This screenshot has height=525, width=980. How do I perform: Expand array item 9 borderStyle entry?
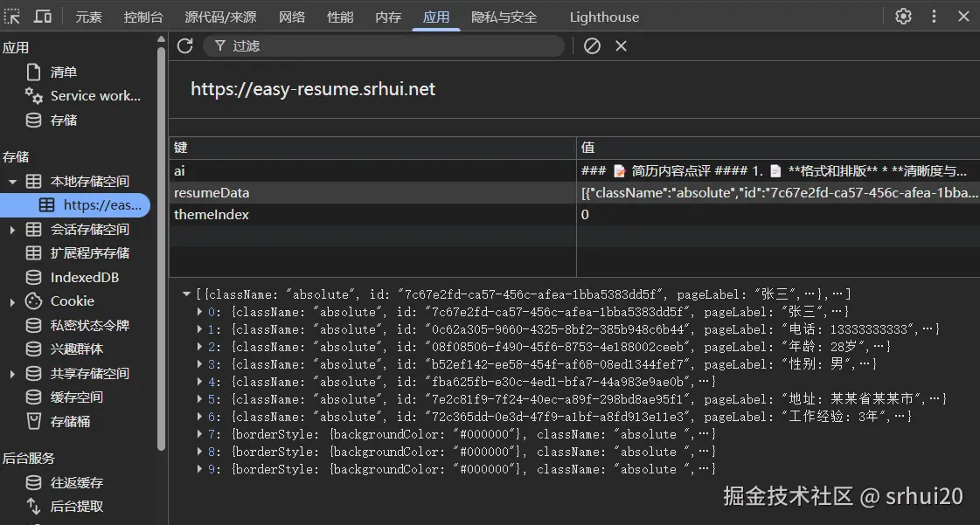199,468
